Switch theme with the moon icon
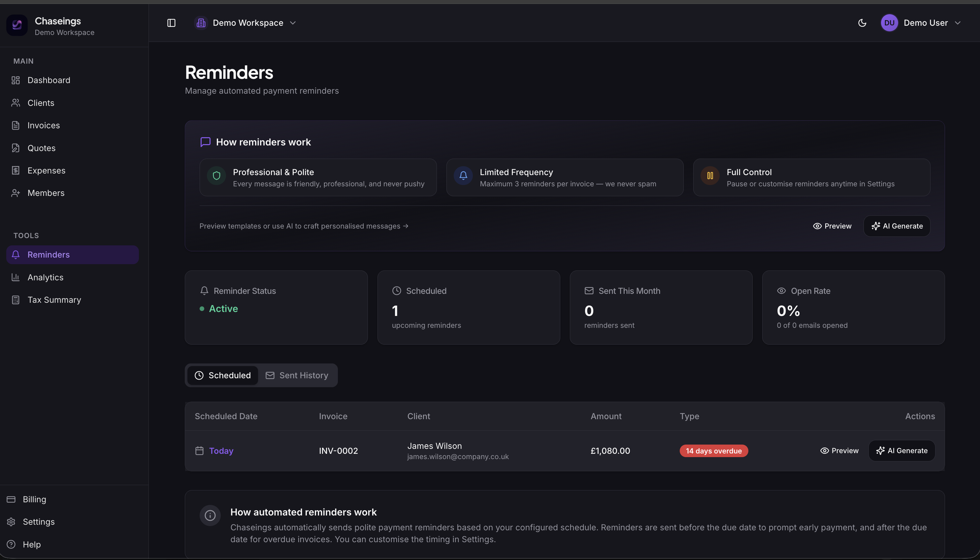Viewport: 980px width, 560px height. click(x=862, y=23)
